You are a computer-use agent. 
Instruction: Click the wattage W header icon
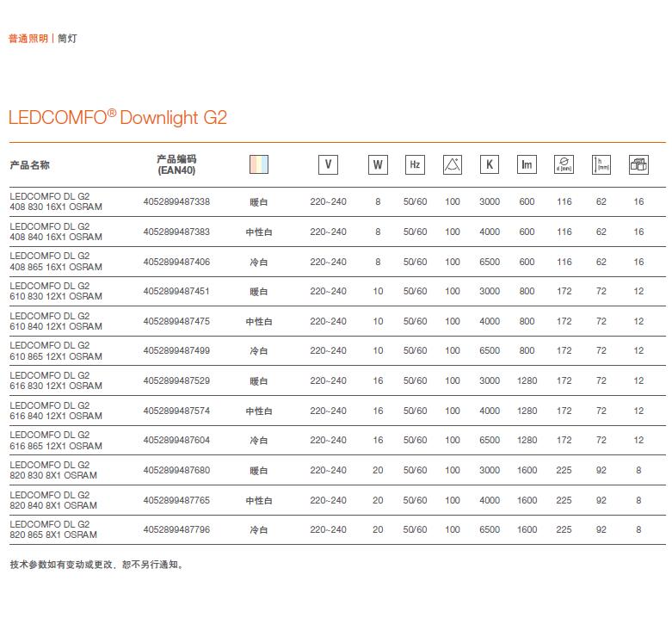point(378,164)
